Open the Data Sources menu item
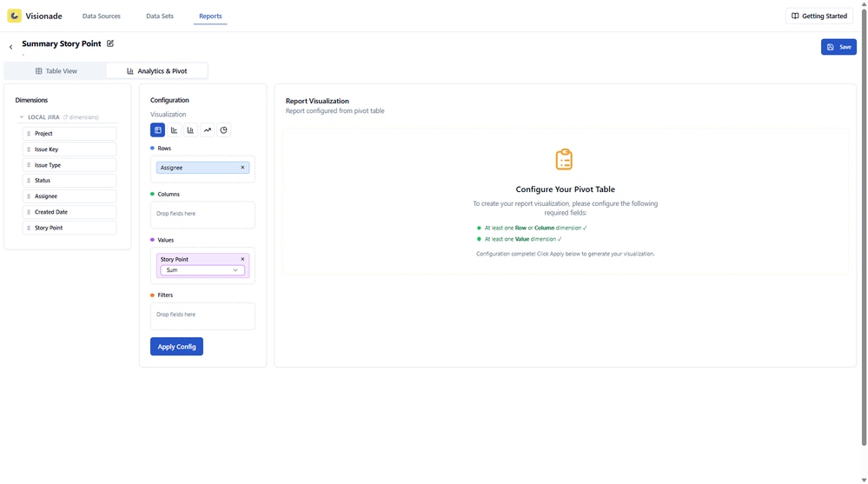 click(102, 16)
